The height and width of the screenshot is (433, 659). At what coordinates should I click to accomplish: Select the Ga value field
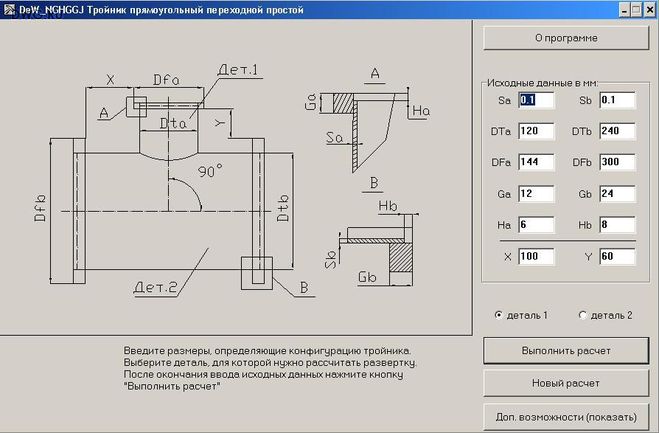[535, 194]
